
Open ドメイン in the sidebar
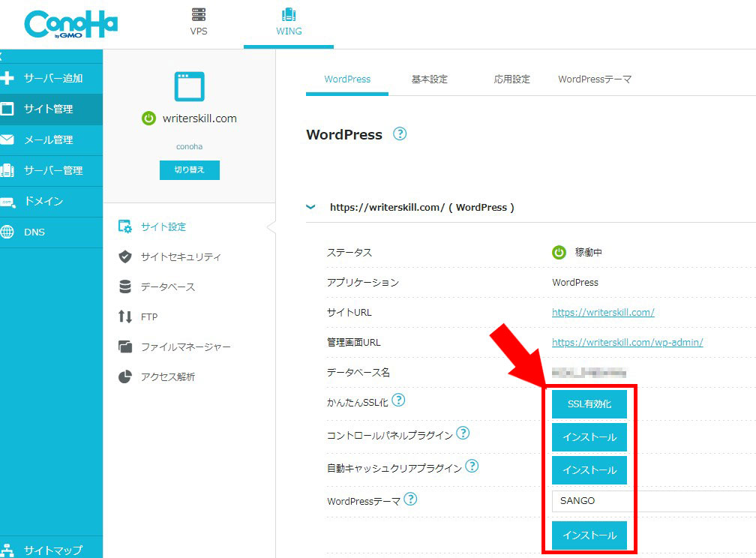pos(51,202)
